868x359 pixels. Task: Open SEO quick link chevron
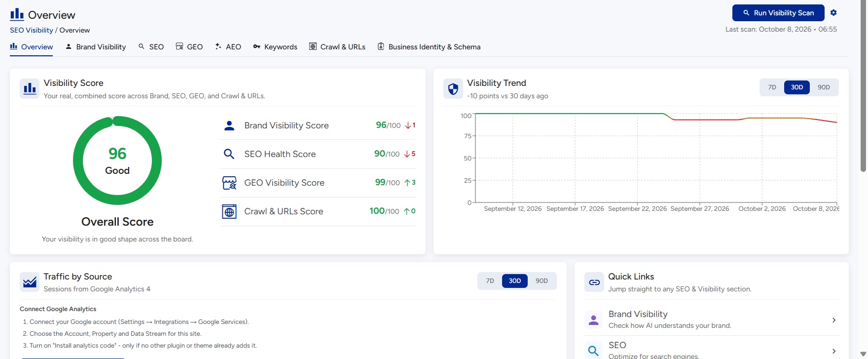pyautogui.click(x=834, y=351)
